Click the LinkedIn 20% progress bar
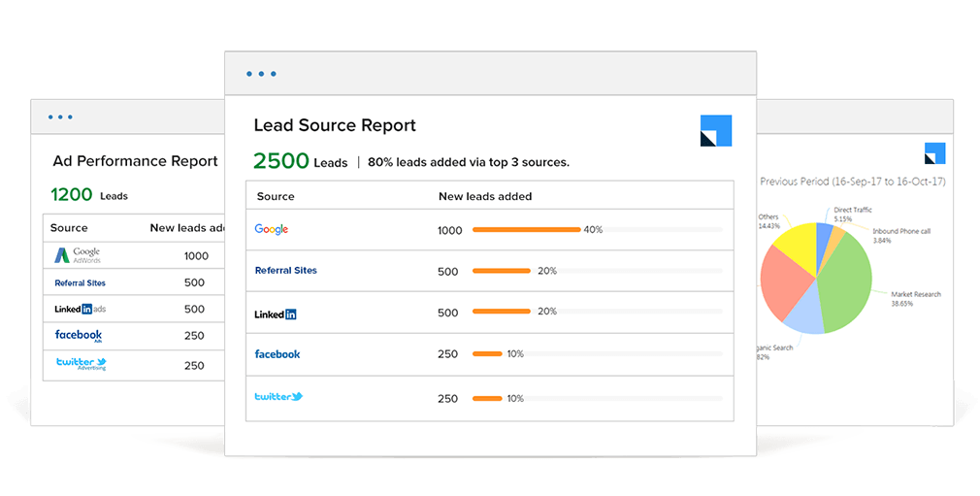 pyautogui.click(x=502, y=312)
